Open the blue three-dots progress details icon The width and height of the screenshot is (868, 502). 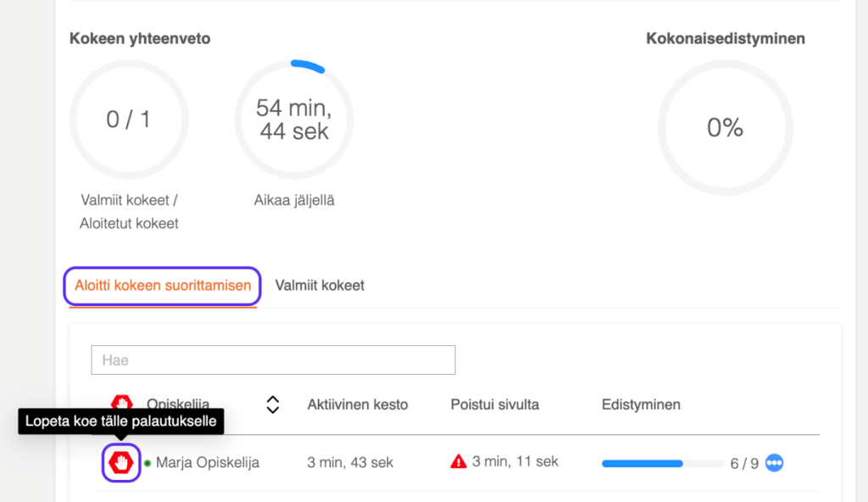tap(774, 463)
